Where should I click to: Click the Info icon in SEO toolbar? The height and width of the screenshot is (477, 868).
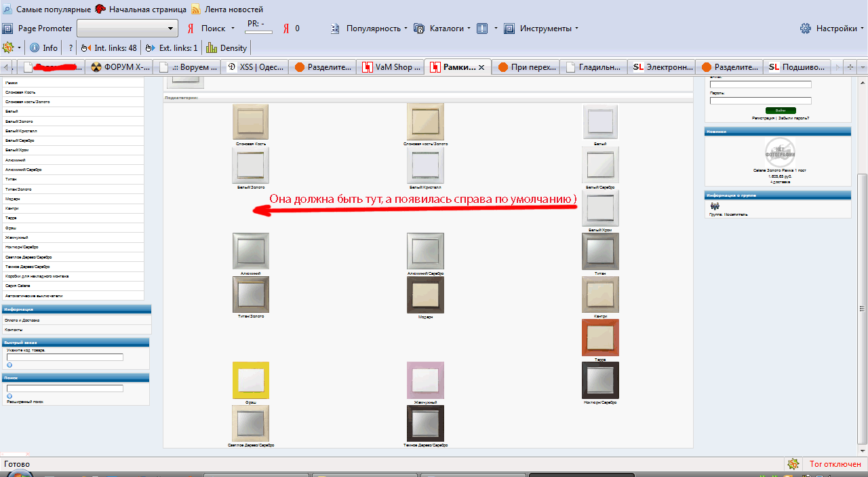coord(34,48)
